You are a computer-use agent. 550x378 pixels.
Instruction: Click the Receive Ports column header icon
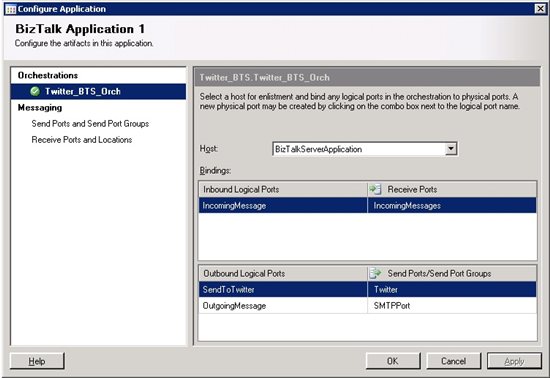[375, 189]
